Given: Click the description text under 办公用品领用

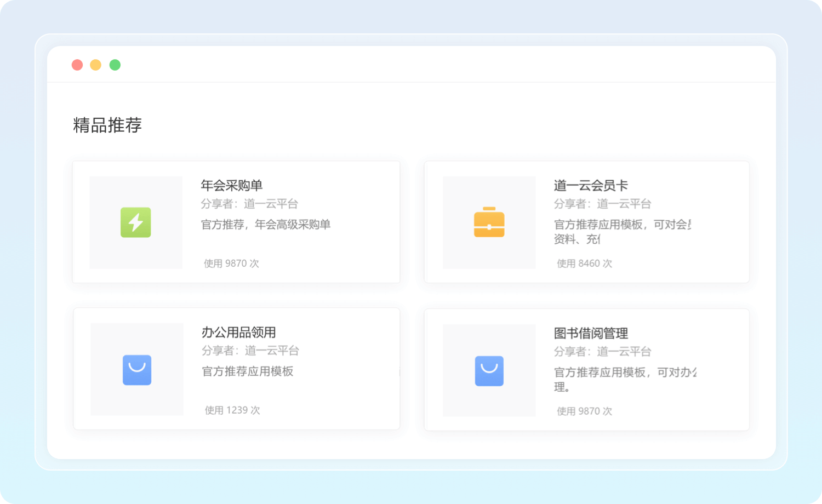Looking at the screenshot, I should coord(248,371).
